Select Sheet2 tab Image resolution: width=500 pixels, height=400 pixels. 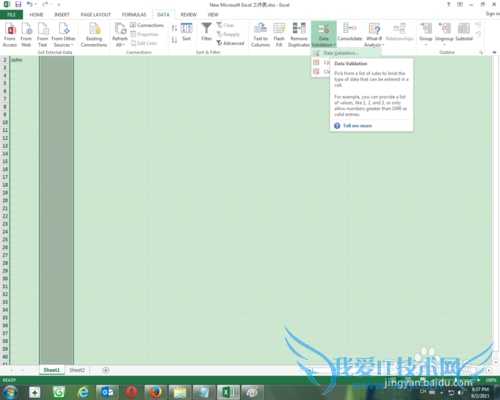click(x=77, y=370)
